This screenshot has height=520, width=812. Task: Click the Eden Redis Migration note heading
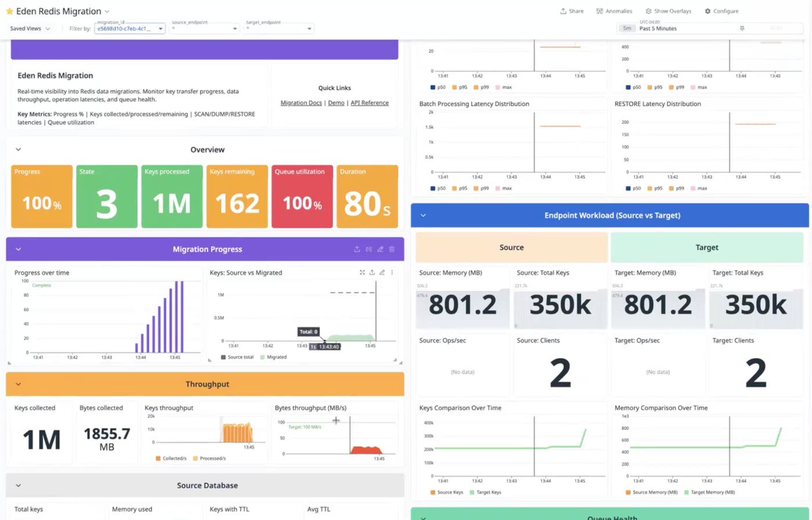pos(55,75)
